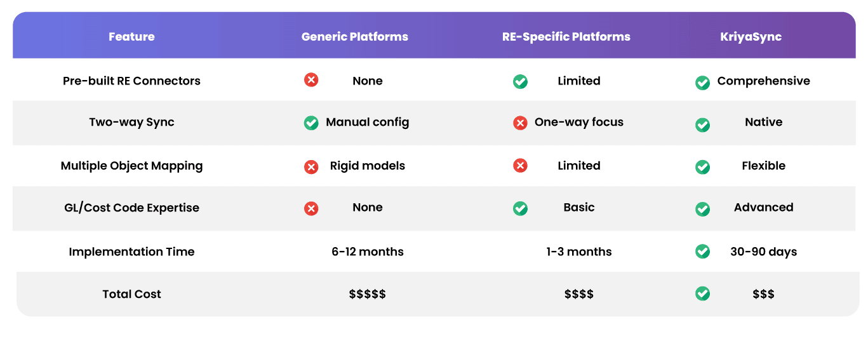
Task: Select 'Multiple Object Mapping' row label
Action: [x=131, y=166]
